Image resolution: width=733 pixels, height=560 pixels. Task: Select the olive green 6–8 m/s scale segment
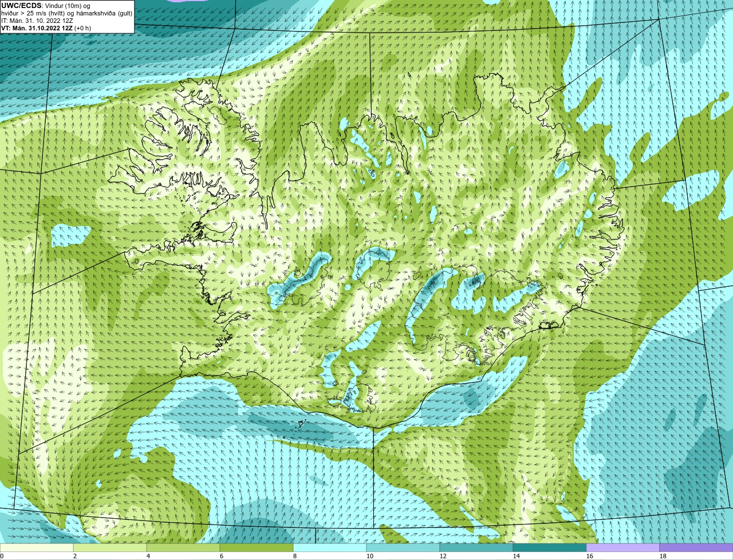click(257, 547)
